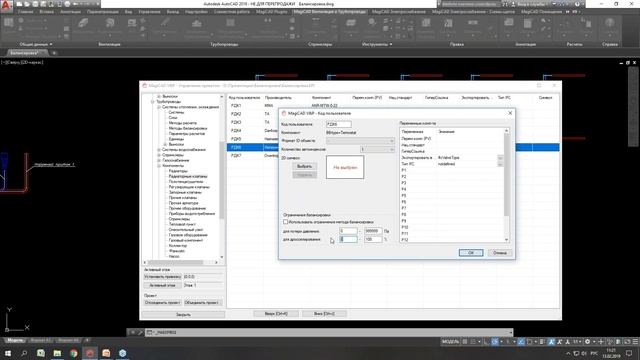Click the Вниз [Ctrl+J] button
640x360 pixels.
click(x=324, y=314)
